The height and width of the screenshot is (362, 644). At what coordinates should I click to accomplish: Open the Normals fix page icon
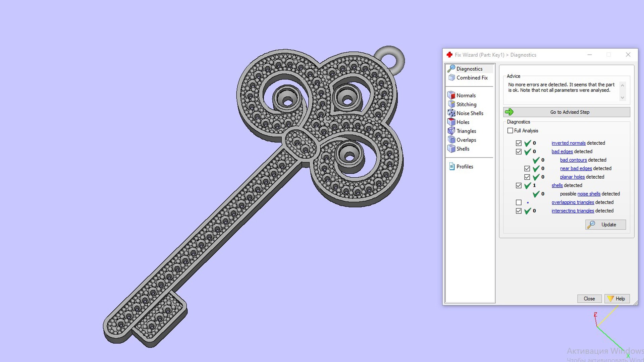pos(451,96)
